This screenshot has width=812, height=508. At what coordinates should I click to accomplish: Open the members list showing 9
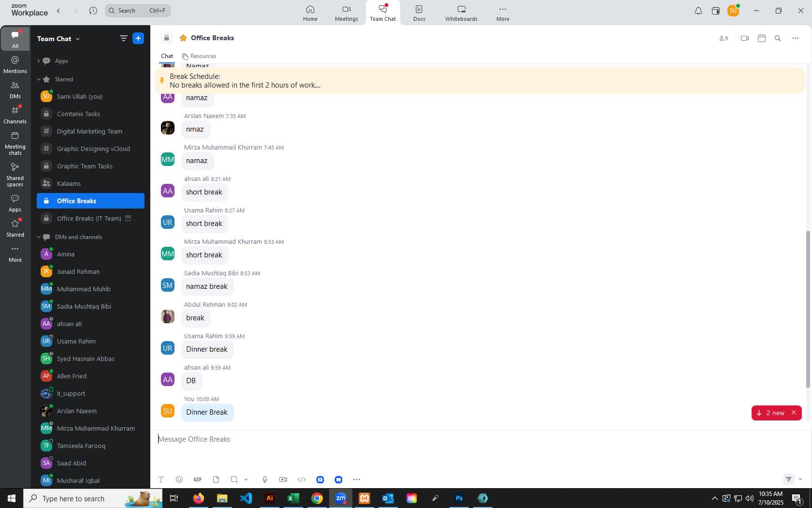tap(724, 38)
